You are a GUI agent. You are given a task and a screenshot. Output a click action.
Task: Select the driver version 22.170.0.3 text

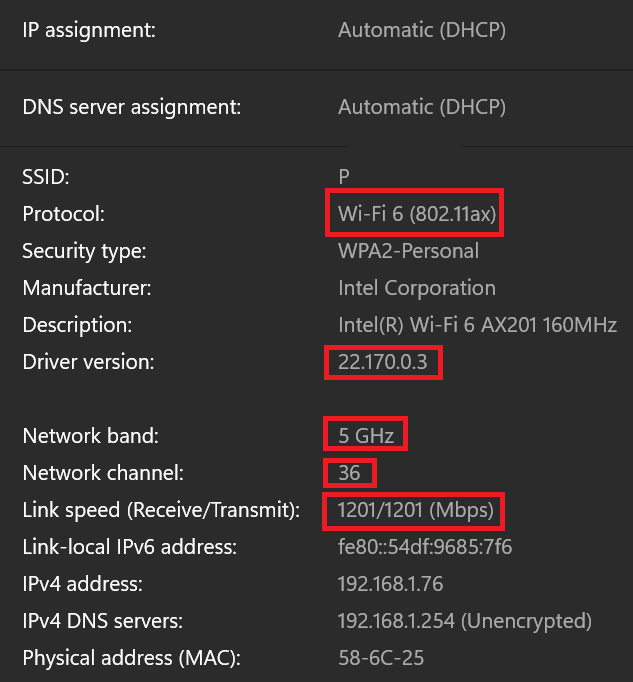coord(383,362)
